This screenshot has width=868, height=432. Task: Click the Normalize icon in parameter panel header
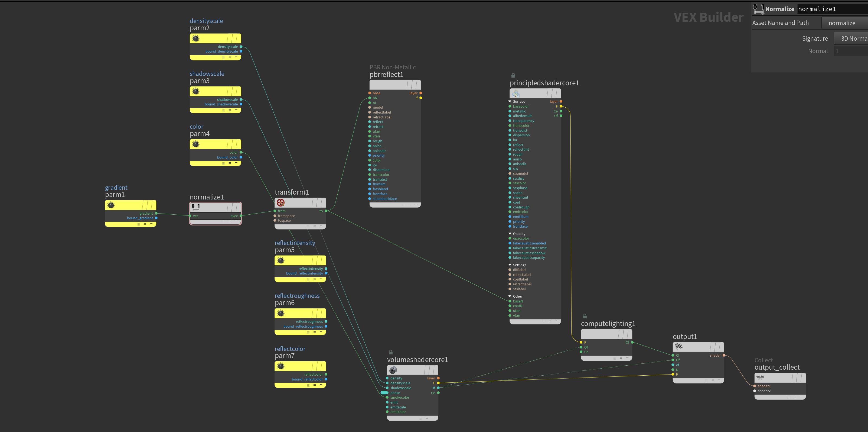[x=759, y=9]
